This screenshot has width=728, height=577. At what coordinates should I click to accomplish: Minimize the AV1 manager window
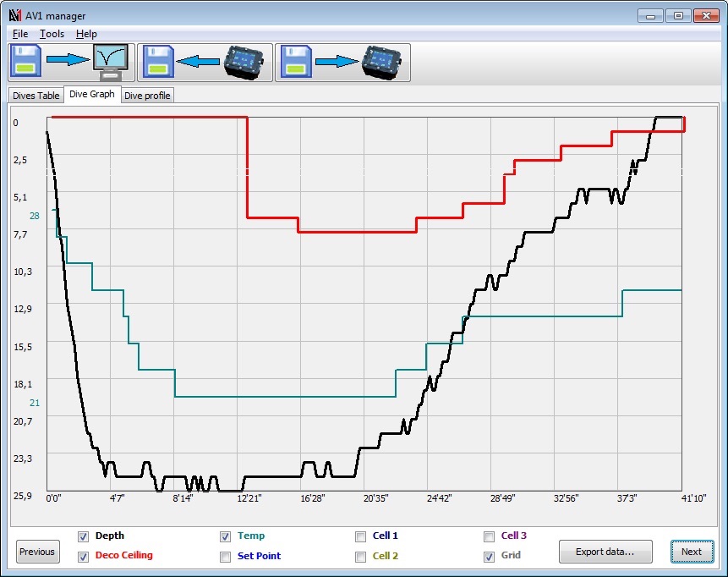click(x=650, y=16)
